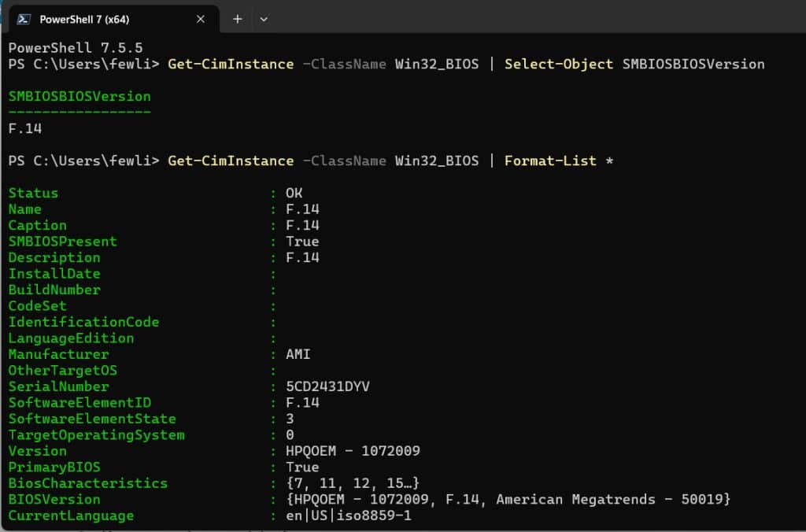Click the serial number 5CD2431DYV
This screenshot has height=532, width=806.
[x=328, y=386]
